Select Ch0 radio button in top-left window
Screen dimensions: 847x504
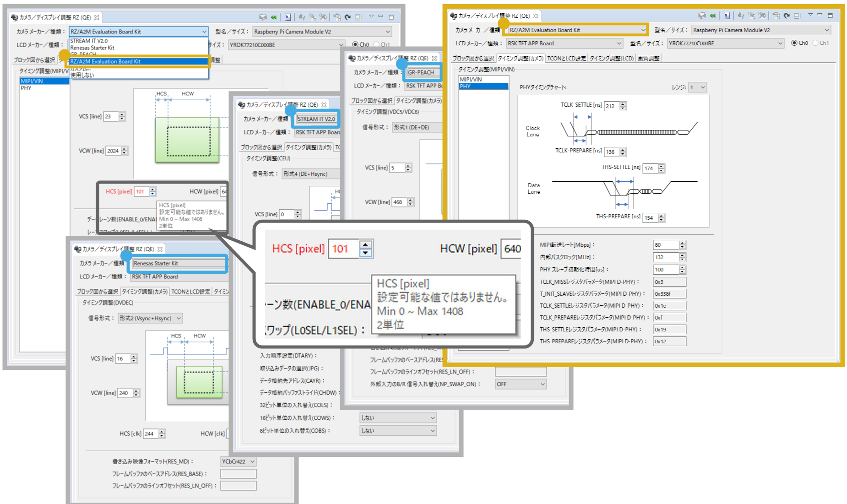click(x=355, y=45)
